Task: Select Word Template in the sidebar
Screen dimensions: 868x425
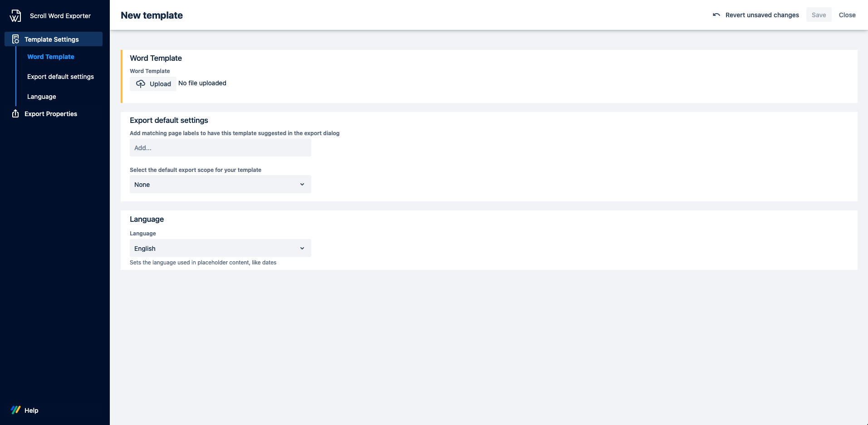Action: click(51, 57)
